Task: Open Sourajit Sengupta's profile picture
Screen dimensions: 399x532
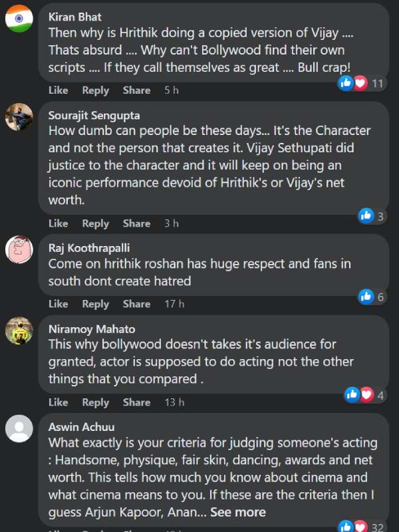Action: click(x=19, y=116)
